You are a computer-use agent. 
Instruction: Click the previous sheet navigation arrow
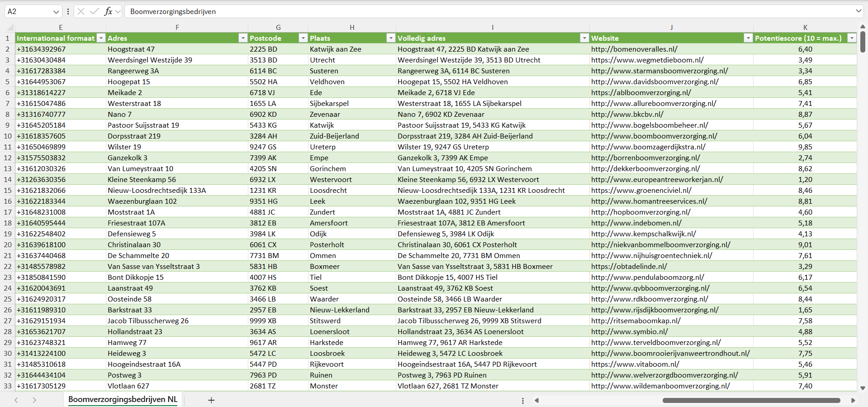point(16,400)
